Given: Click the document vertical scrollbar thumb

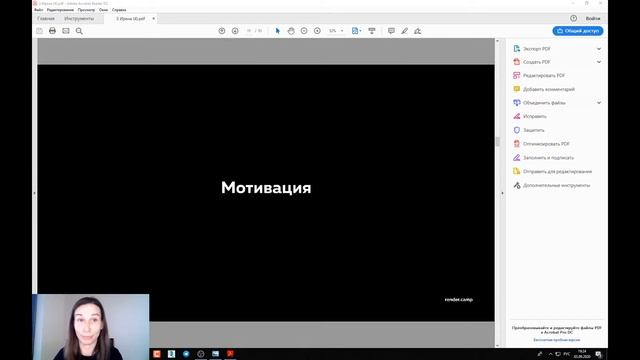Looking at the screenshot, I should [x=497, y=142].
